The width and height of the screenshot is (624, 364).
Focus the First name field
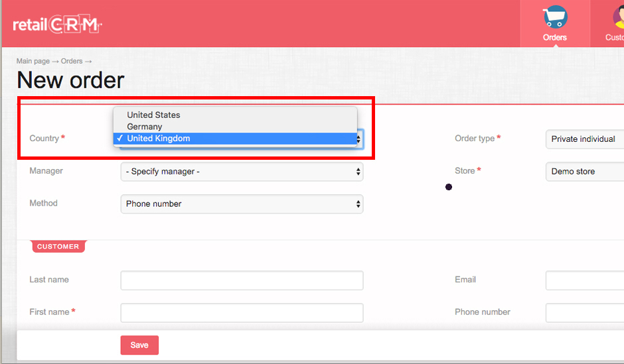pyautogui.click(x=242, y=313)
